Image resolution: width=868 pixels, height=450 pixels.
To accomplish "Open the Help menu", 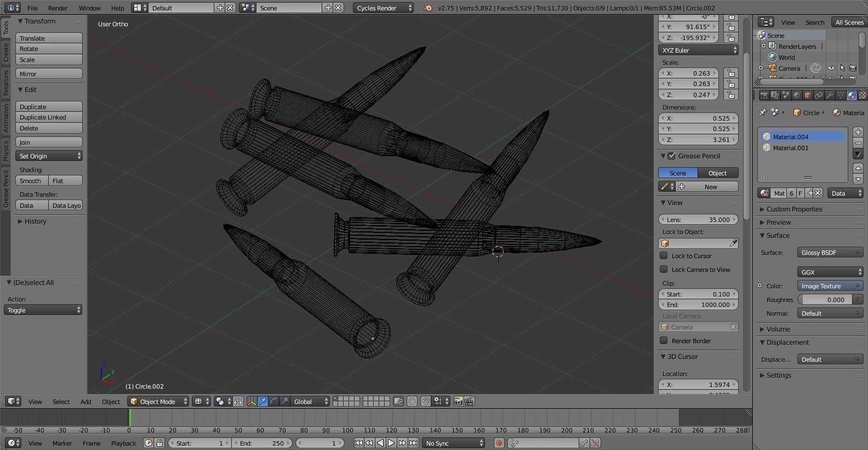I will tap(117, 8).
